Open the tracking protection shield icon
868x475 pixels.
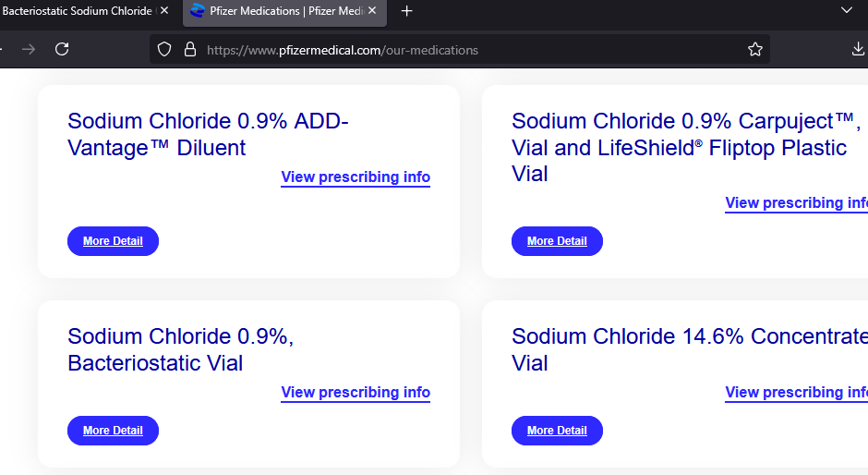164,49
